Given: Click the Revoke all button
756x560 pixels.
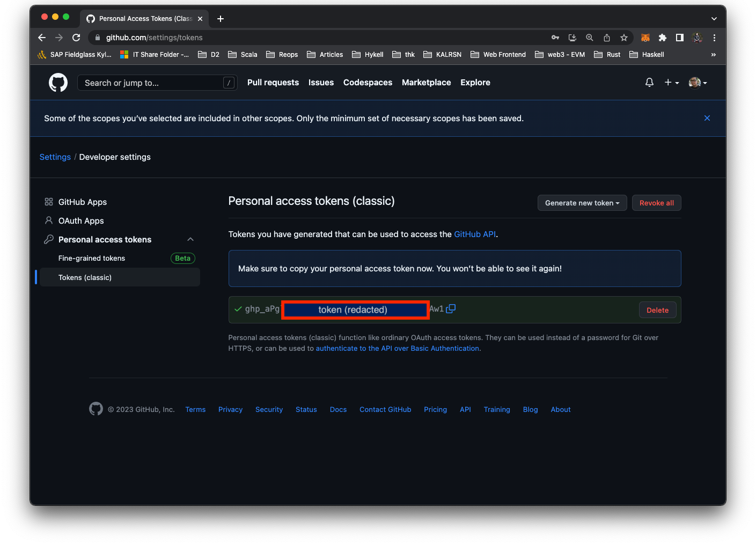Looking at the screenshot, I should (x=657, y=203).
